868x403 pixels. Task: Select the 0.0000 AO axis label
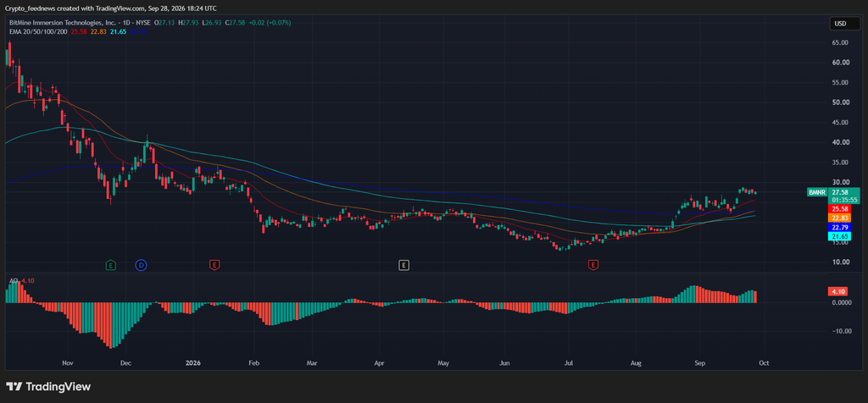[841, 302]
